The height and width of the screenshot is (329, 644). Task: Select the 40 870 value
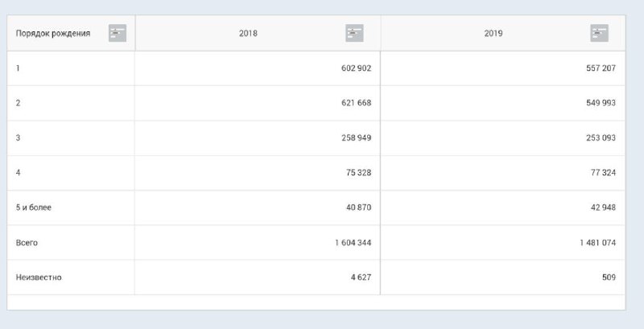(x=358, y=208)
